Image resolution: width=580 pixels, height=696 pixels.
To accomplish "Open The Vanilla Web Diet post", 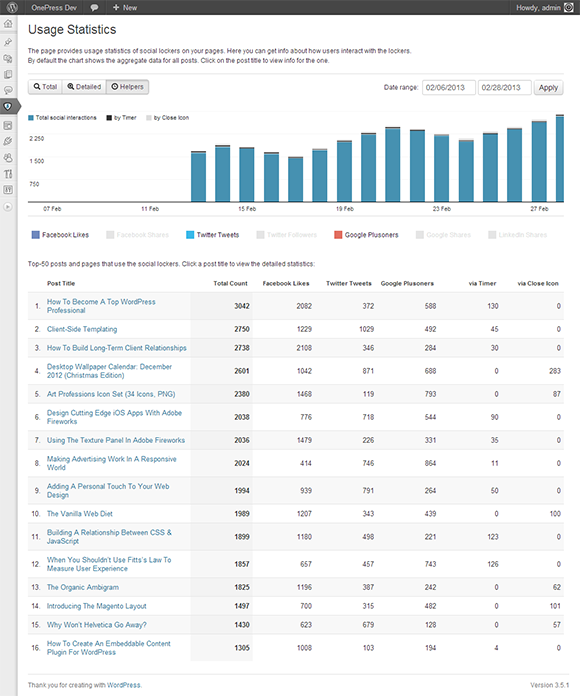I will (x=80, y=514).
